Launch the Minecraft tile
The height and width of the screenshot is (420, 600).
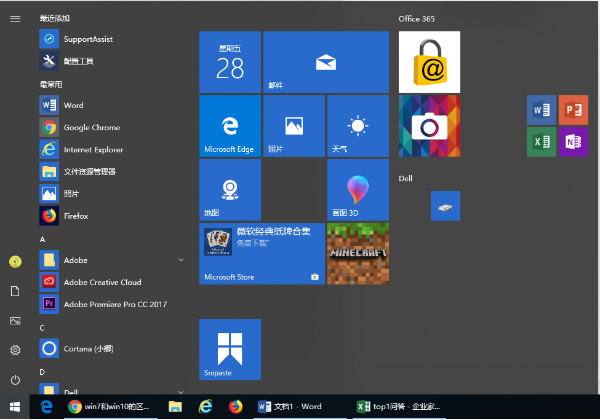click(x=358, y=254)
